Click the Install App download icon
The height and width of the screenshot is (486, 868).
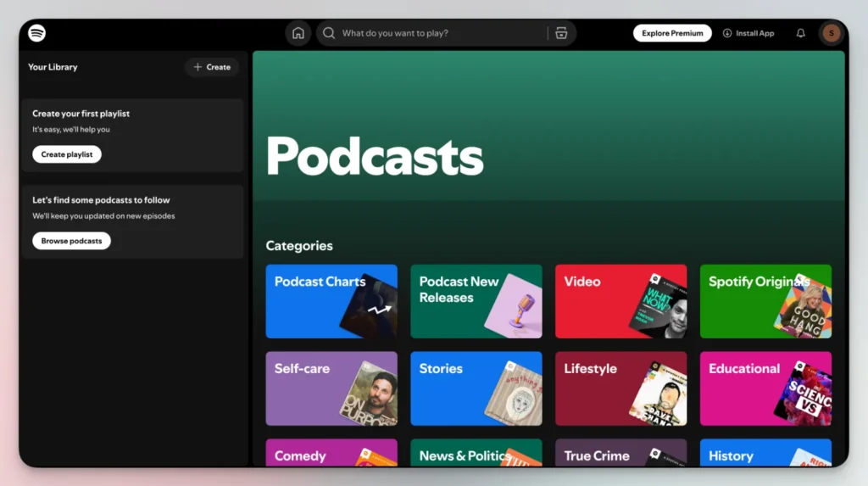pyautogui.click(x=726, y=33)
